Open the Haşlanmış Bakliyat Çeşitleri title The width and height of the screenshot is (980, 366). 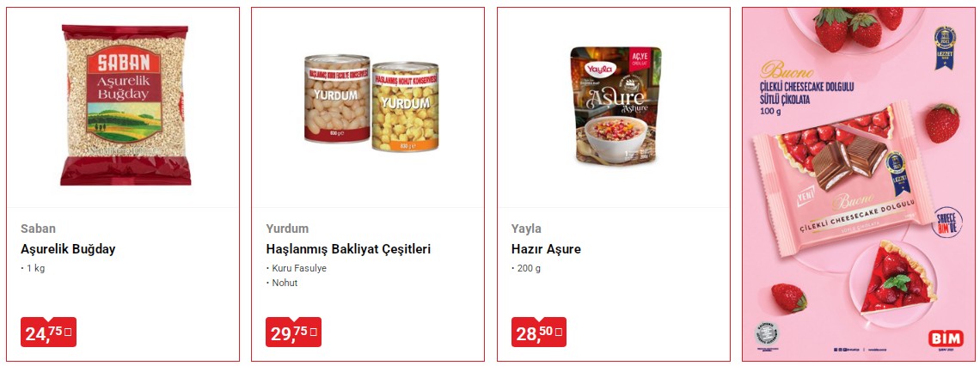coord(348,249)
